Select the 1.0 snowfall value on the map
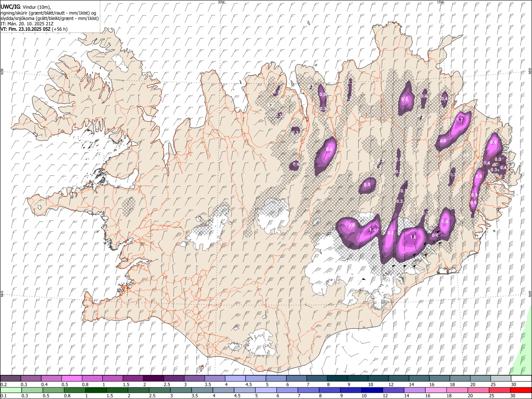 pyautogui.click(x=445, y=222)
